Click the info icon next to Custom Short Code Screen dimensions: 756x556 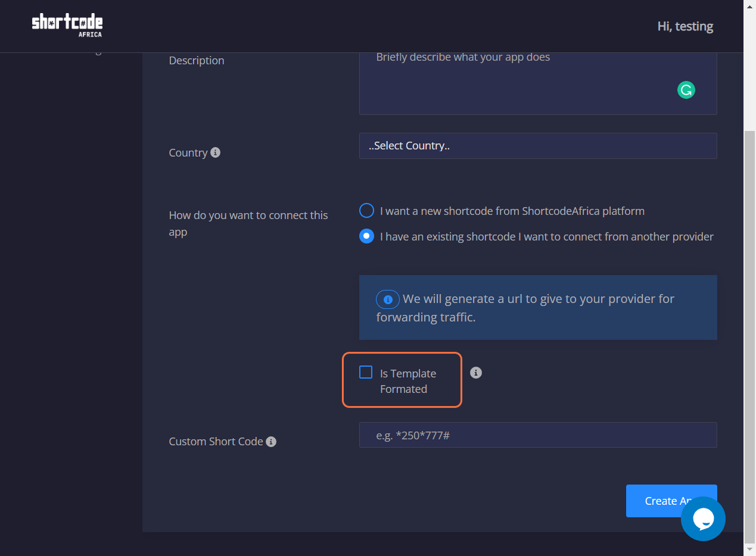[x=271, y=442]
